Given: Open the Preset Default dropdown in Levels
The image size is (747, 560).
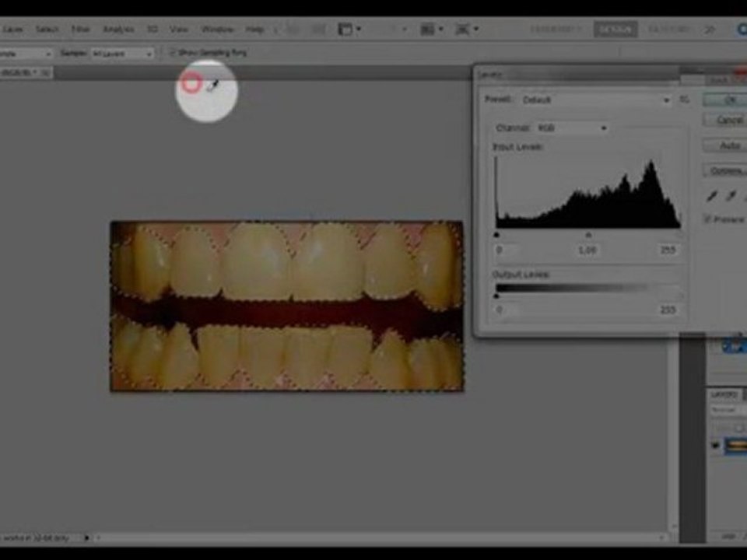Looking at the screenshot, I should [597, 100].
